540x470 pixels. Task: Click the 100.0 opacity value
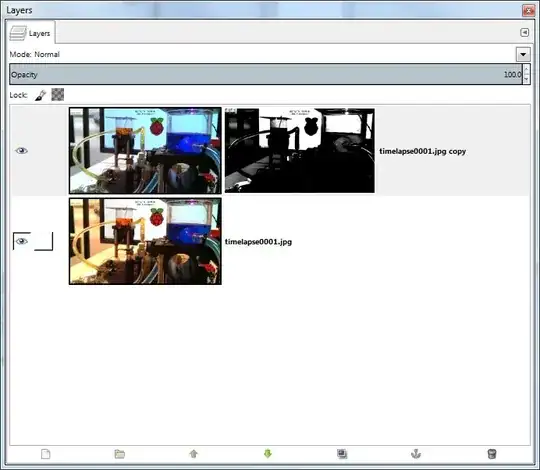point(512,74)
